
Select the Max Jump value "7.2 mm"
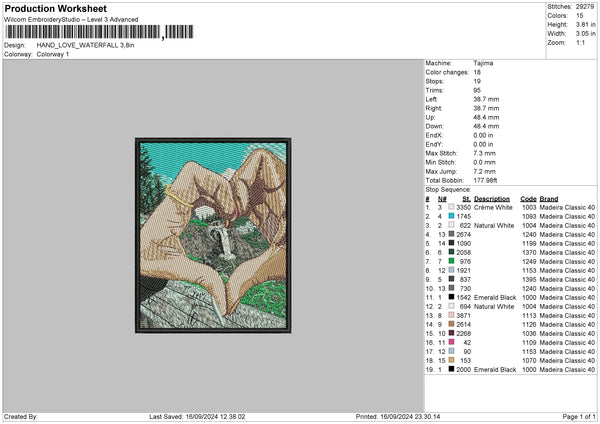coord(484,171)
